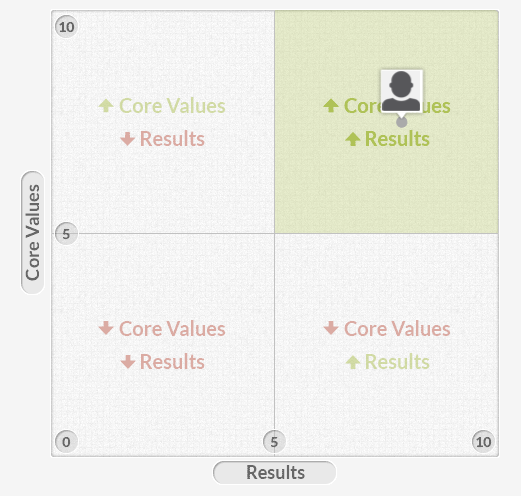521x496 pixels.
Task: Click the gray data point dot
Action: click(x=402, y=122)
